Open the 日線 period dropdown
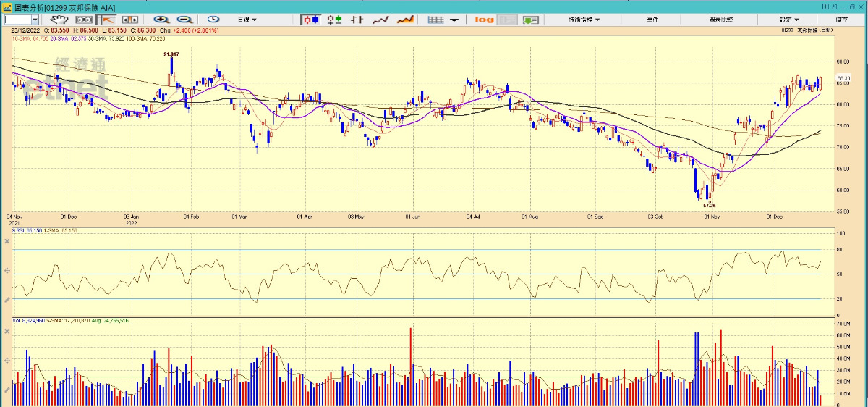 tap(247, 20)
